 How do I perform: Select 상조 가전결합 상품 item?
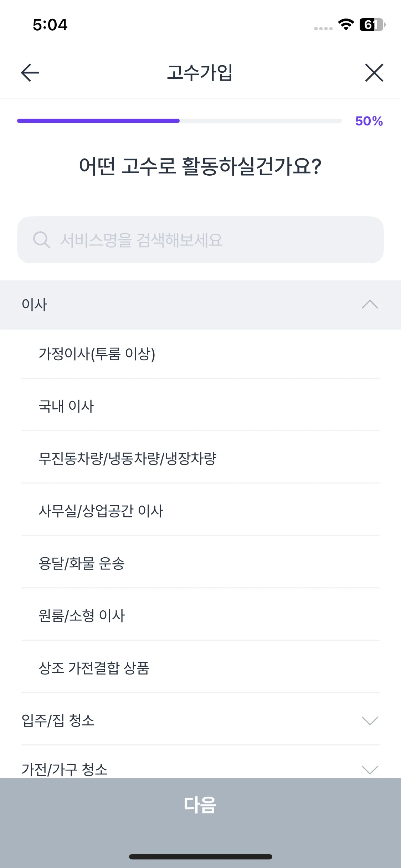click(x=94, y=668)
